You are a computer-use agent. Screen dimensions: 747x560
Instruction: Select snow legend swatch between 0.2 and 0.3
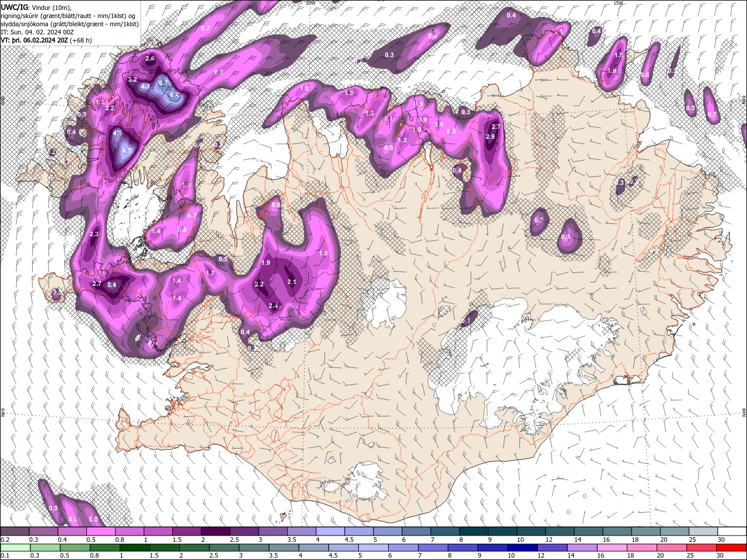coord(15,531)
